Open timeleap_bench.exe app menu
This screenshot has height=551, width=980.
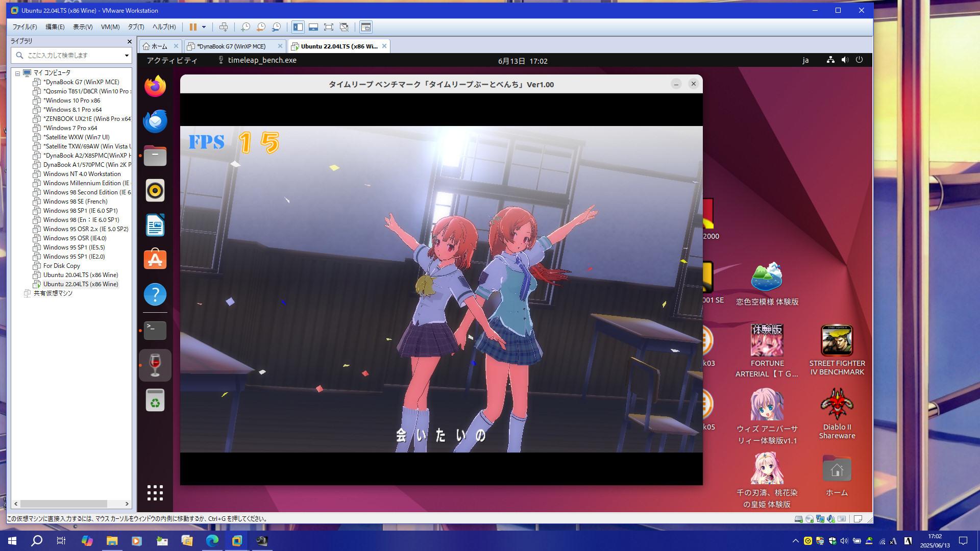257,60
